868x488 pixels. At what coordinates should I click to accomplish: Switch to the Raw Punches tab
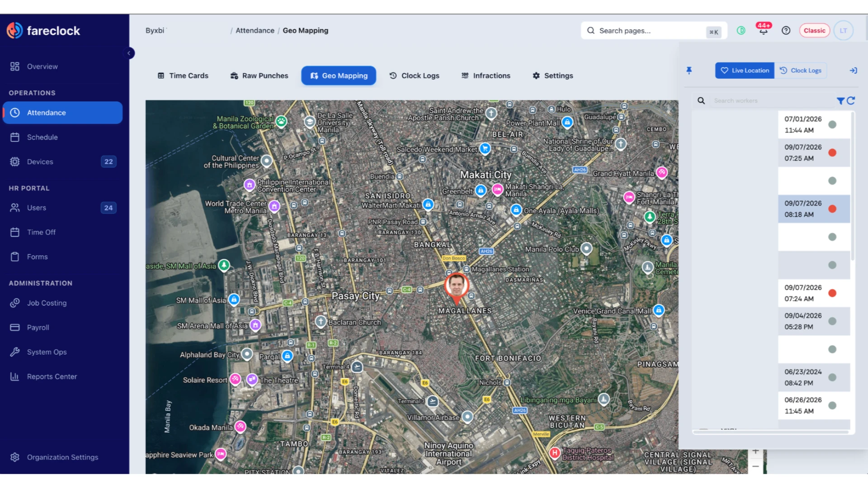coord(259,75)
